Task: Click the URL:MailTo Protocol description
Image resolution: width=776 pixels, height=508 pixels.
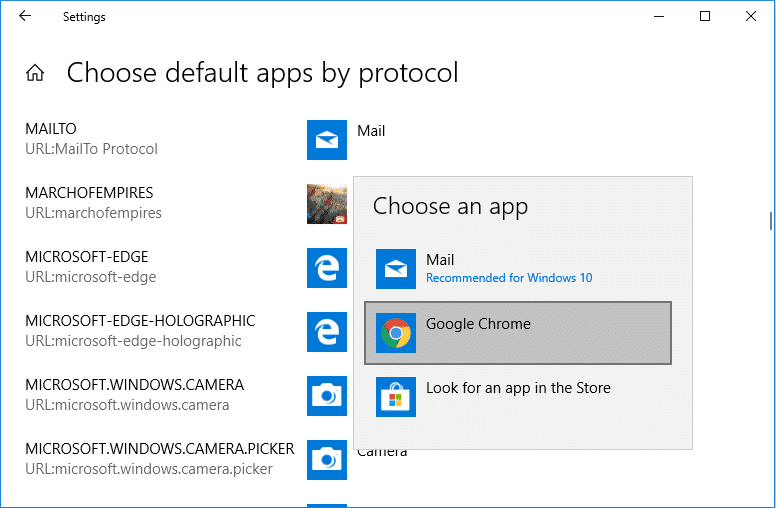Action: (92, 149)
